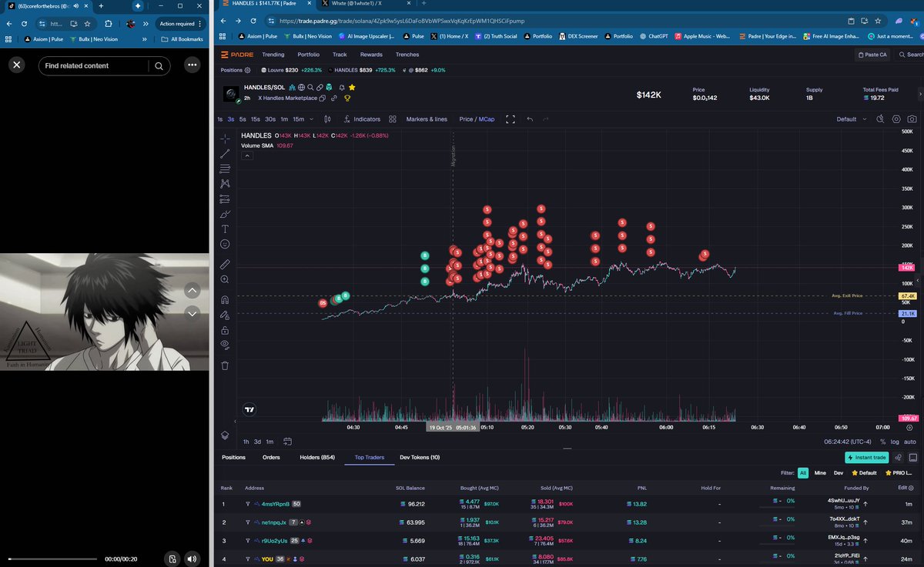Go to previous video up chevron

192,290
